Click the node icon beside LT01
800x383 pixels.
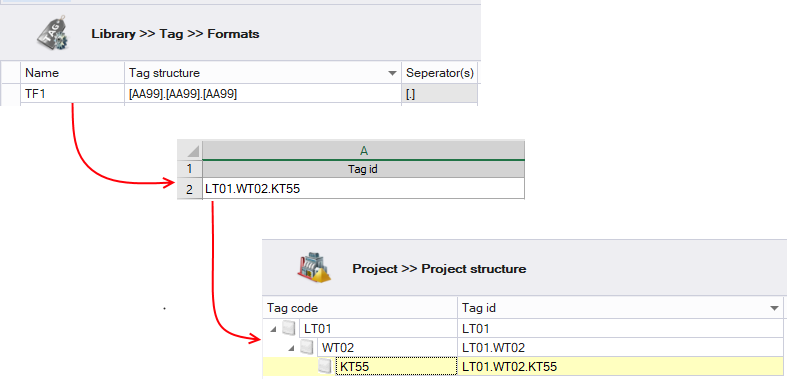pyautogui.click(x=289, y=328)
